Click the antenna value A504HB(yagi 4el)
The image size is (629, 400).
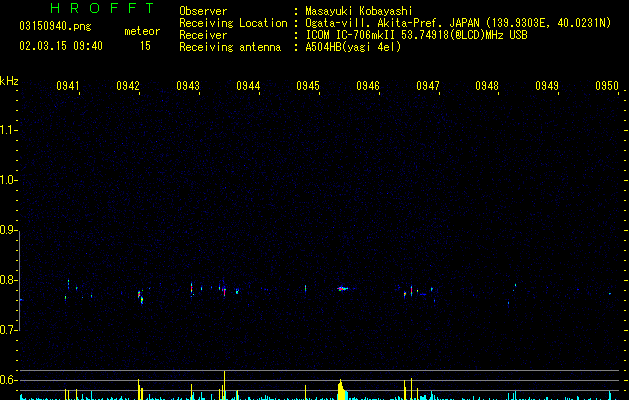pos(353,47)
